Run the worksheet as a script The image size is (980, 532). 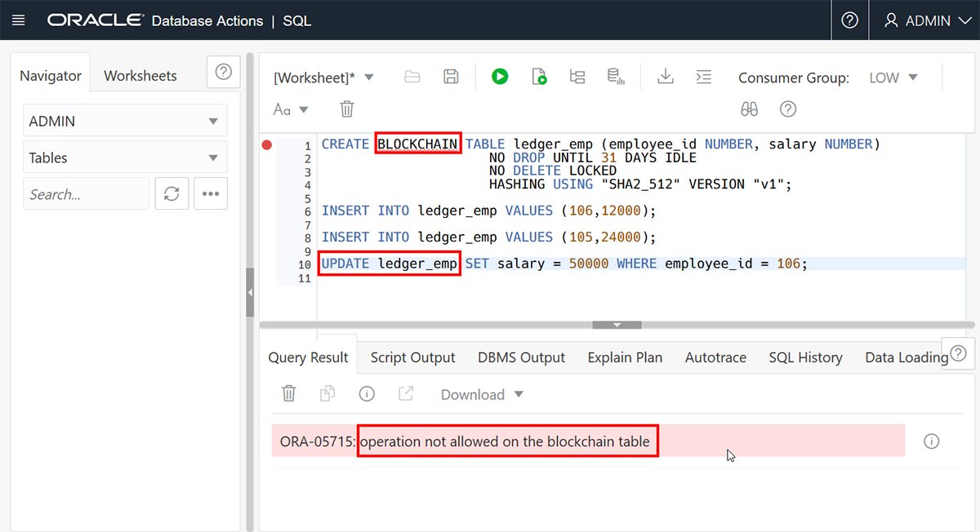click(x=539, y=76)
